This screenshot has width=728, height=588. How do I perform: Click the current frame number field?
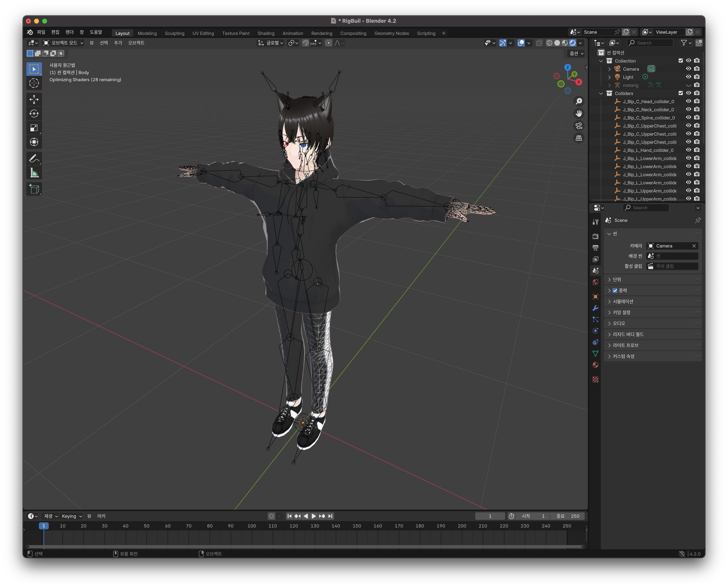pos(490,516)
